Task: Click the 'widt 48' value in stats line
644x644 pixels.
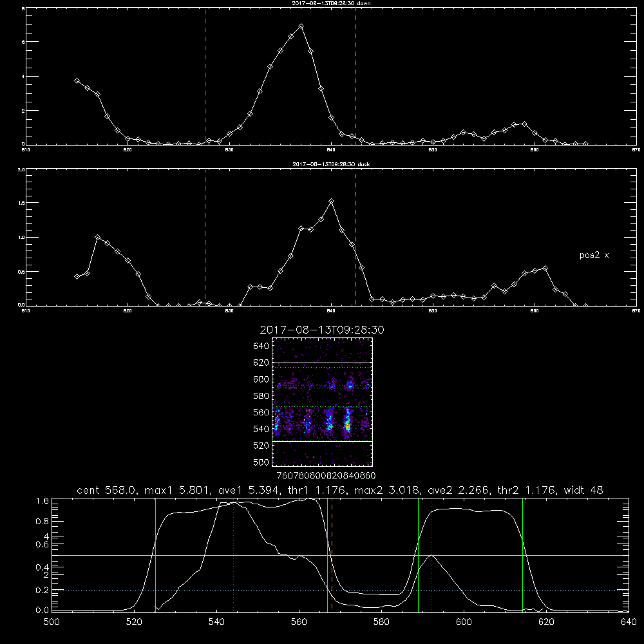Action: [583, 490]
